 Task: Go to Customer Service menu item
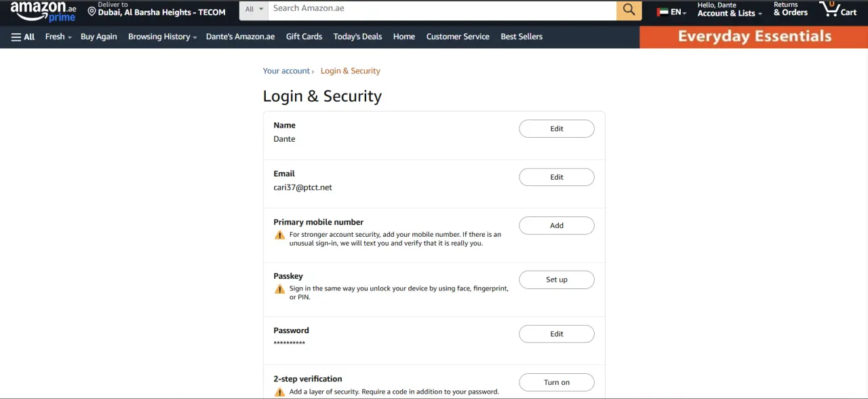coord(458,37)
